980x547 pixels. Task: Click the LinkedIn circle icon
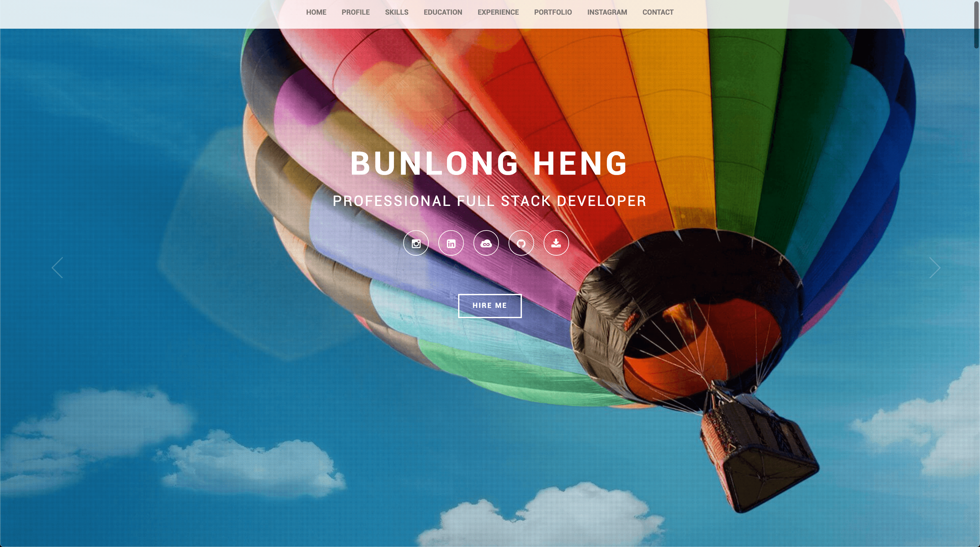451,243
